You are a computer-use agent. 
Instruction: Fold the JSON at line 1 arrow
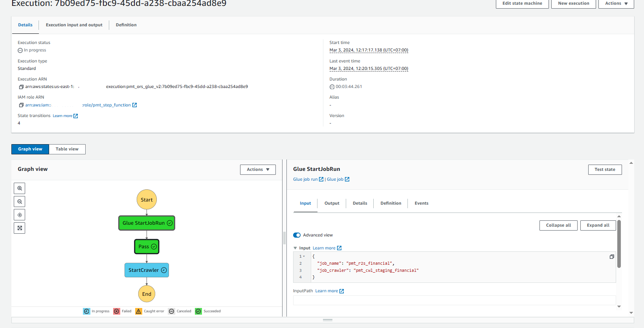[x=304, y=257]
